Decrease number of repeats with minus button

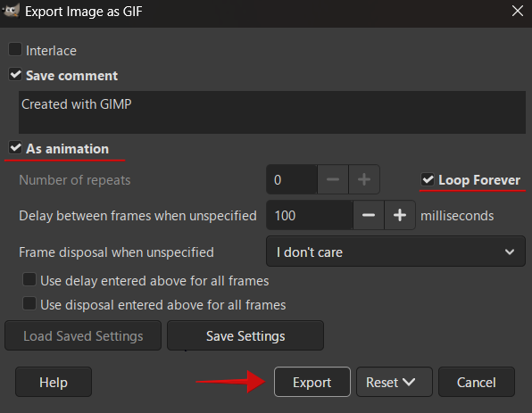tap(333, 179)
